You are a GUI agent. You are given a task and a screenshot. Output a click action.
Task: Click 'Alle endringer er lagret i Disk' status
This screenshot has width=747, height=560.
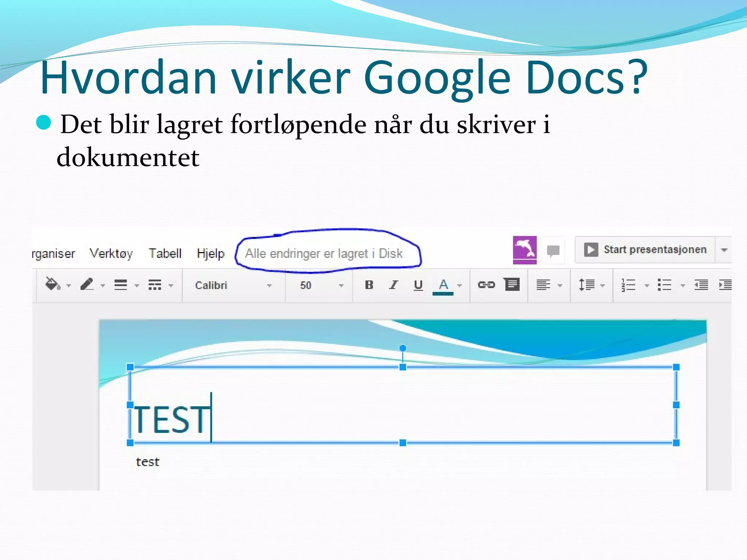coord(324,253)
